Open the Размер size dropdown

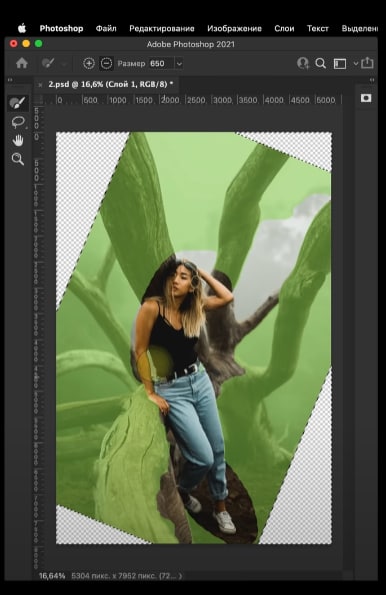[x=179, y=63]
